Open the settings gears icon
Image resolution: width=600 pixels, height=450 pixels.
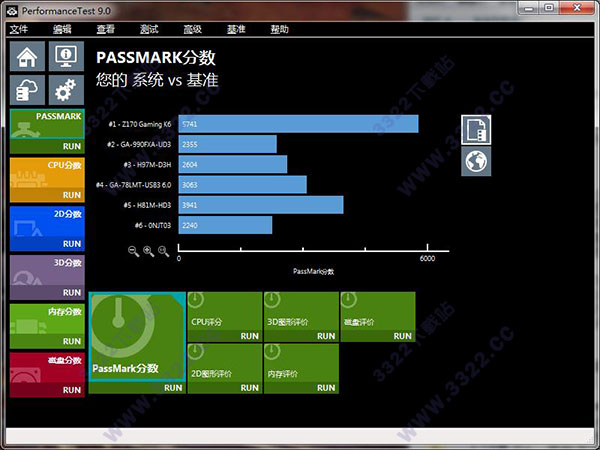tap(66, 90)
